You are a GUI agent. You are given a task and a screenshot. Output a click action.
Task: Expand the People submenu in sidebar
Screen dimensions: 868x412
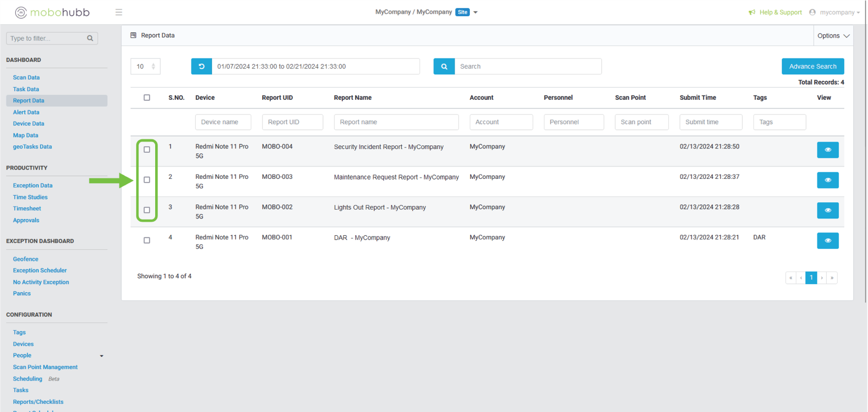(101, 356)
